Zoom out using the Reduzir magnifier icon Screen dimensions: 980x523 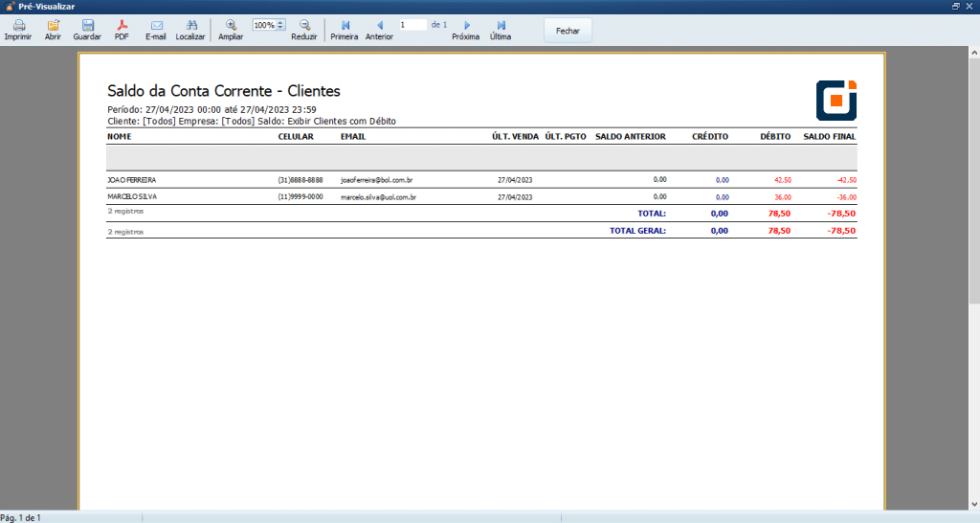[304, 25]
